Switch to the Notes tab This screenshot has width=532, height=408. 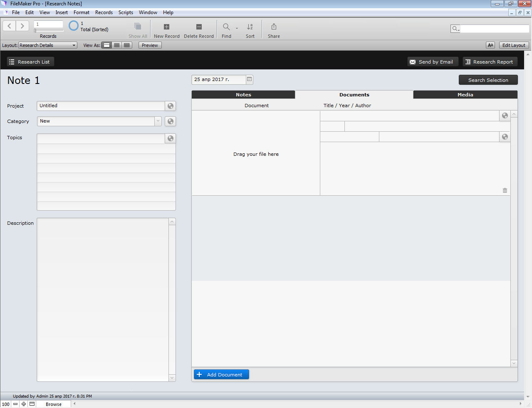coord(243,95)
